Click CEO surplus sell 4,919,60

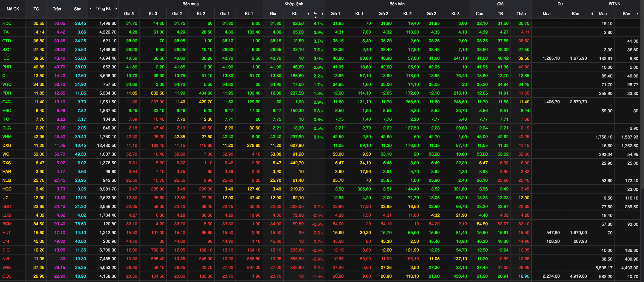click(x=578, y=276)
